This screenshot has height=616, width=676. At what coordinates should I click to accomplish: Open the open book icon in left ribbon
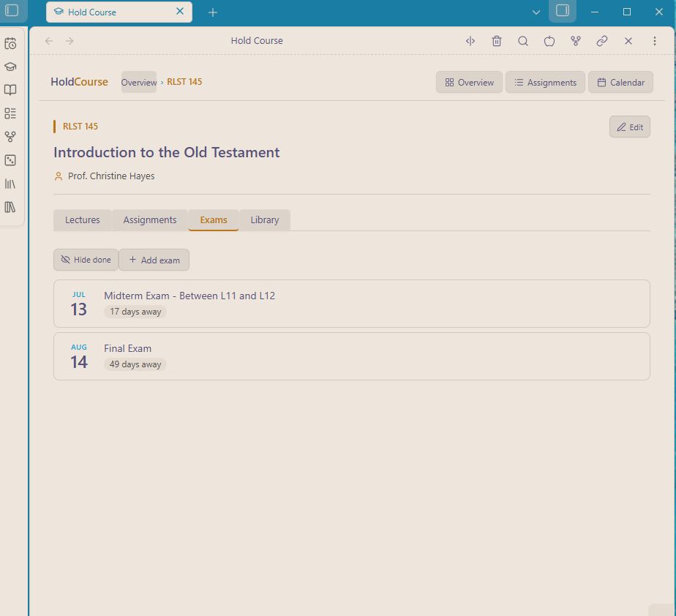coord(10,90)
